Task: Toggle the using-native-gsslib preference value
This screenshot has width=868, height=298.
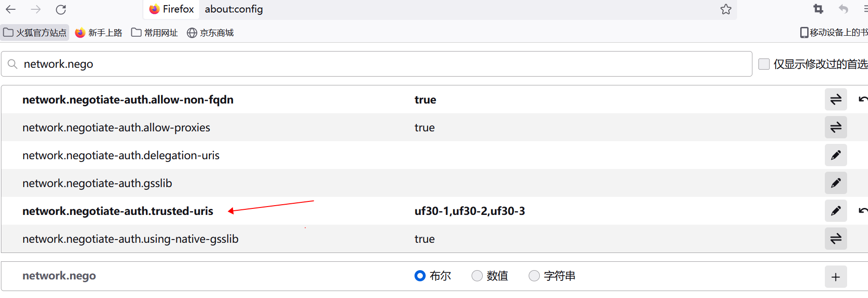Action: pos(836,239)
